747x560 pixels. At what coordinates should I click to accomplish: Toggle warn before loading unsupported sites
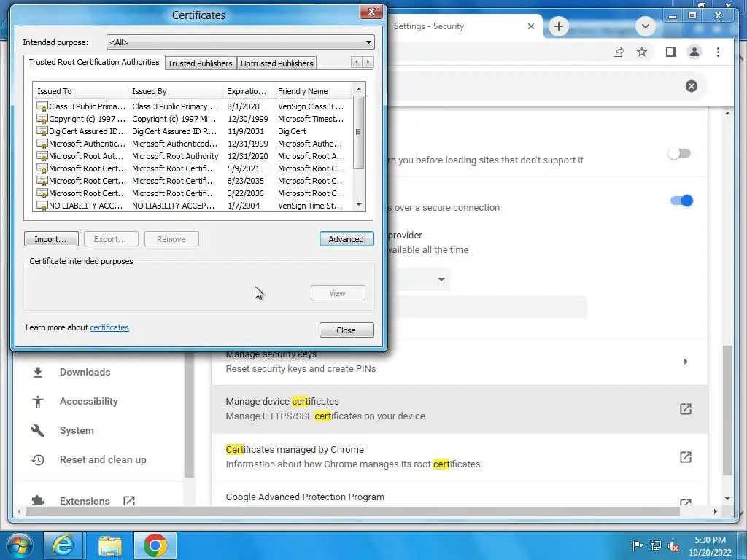[x=679, y=153]
